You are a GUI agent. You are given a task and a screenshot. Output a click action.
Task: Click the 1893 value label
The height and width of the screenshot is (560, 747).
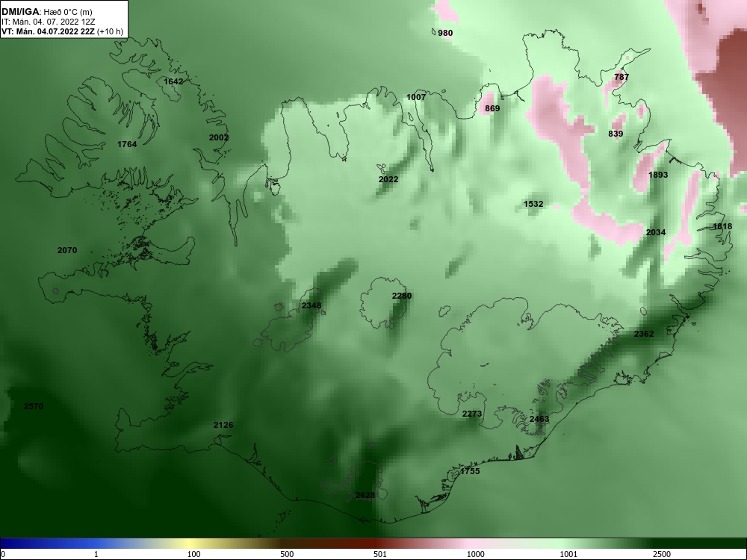[x=658, y=175]
